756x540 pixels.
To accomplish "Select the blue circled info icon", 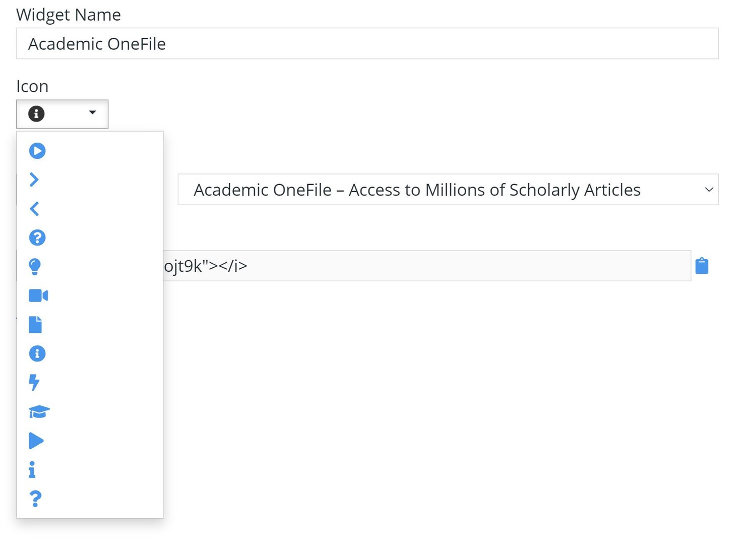I will pos(37,353).
